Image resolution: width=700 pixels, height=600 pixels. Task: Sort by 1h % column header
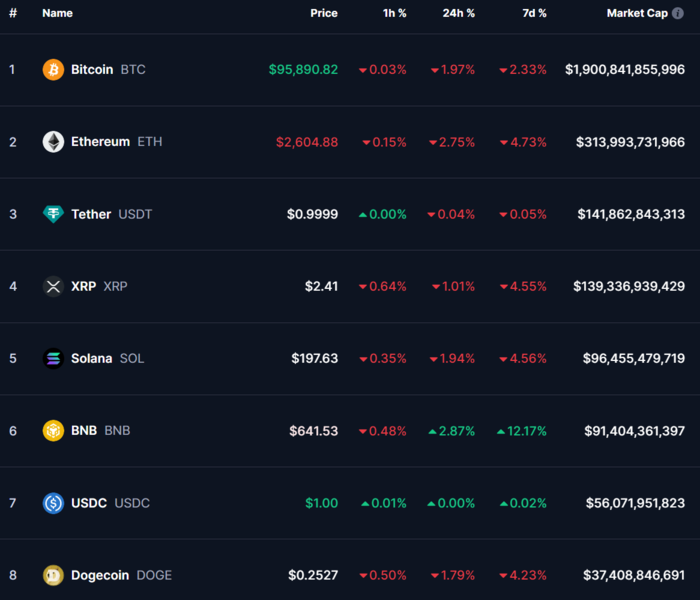(x=394, y=13)
